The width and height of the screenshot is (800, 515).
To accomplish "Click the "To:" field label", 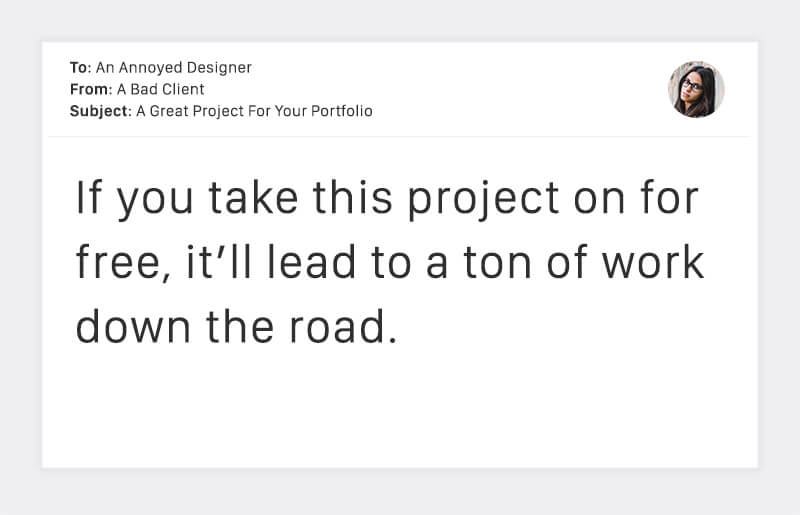I will click(80, 68).
